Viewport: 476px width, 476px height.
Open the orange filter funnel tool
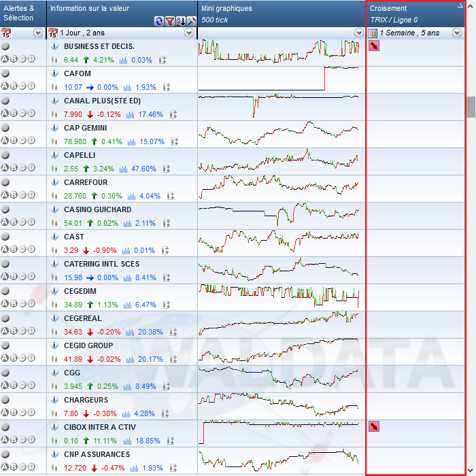pyautogui.click(x=170, y=21)
